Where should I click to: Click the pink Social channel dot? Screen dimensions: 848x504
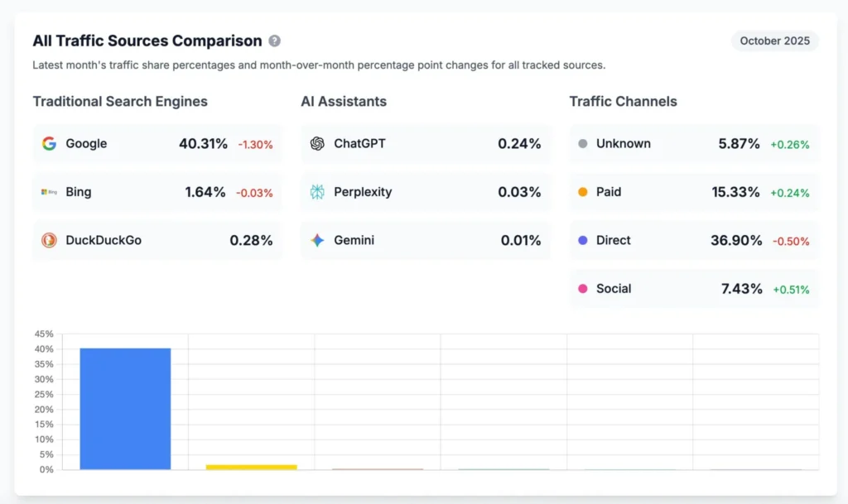(585, 290)
